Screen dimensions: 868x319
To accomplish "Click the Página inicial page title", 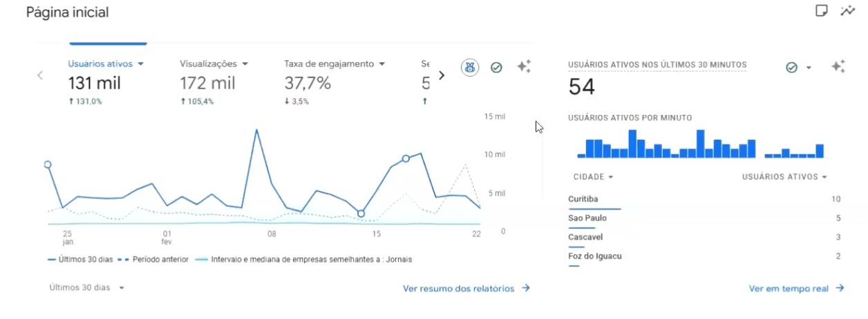I will click(67, 12).
